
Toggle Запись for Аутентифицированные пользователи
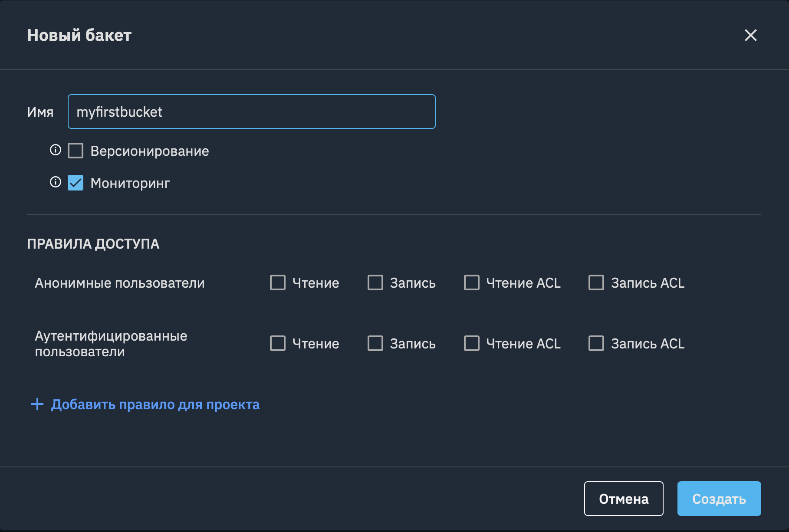click(x=375, y=343)
